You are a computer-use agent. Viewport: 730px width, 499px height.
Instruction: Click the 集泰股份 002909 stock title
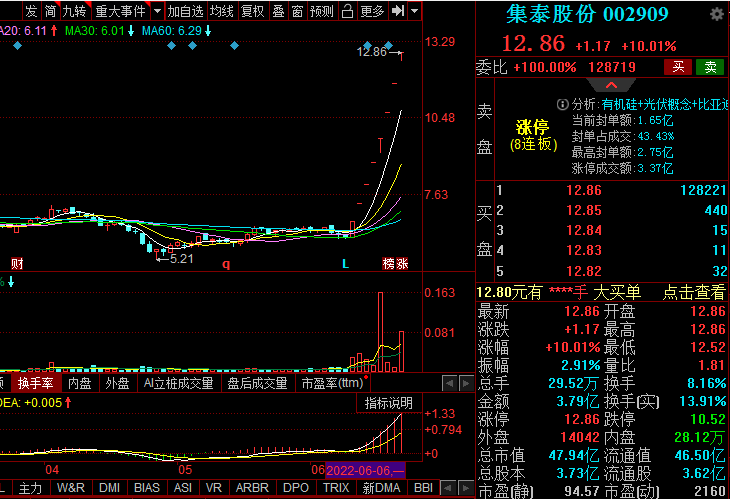tap(588, 14)
